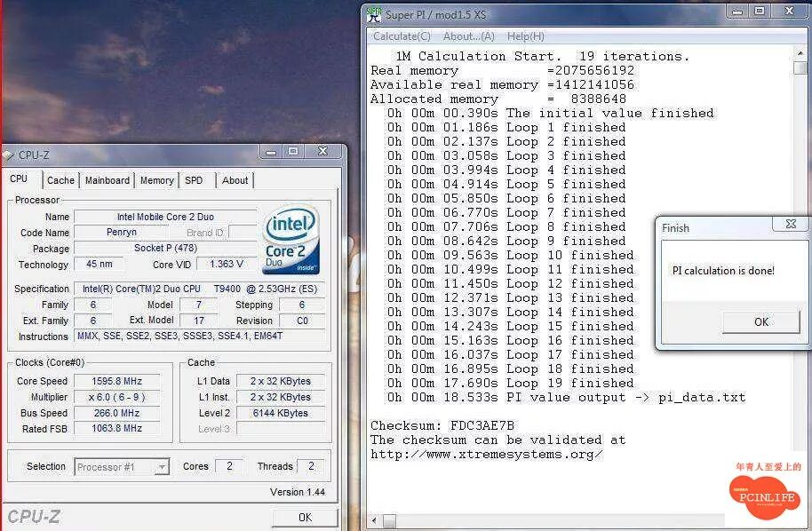This screenshot has height=531, width=812.
Task: Click the Bus Speed value '266.0 MHz'
Action: [x=117, y=413]
